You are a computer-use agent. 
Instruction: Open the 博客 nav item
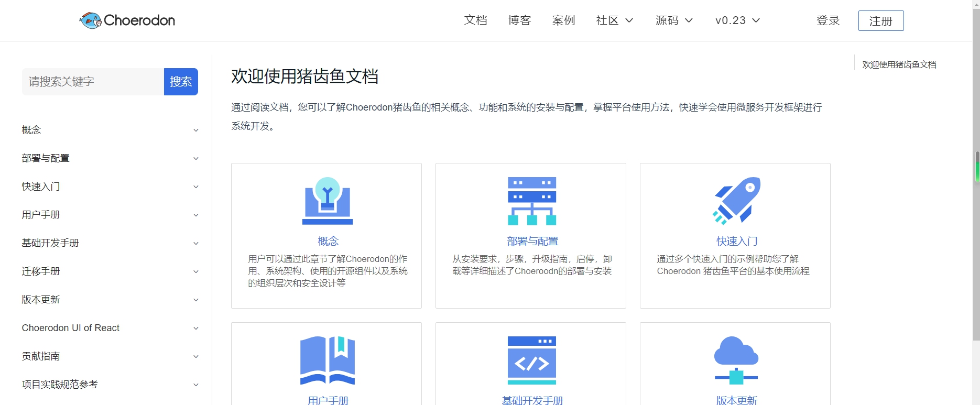[520, 20]
